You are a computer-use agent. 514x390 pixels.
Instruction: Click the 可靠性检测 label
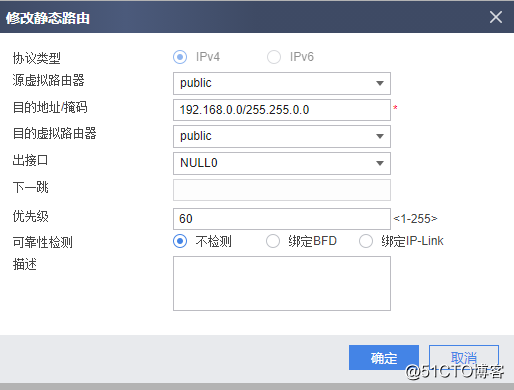pyautogui.click(x=43, y=242)
